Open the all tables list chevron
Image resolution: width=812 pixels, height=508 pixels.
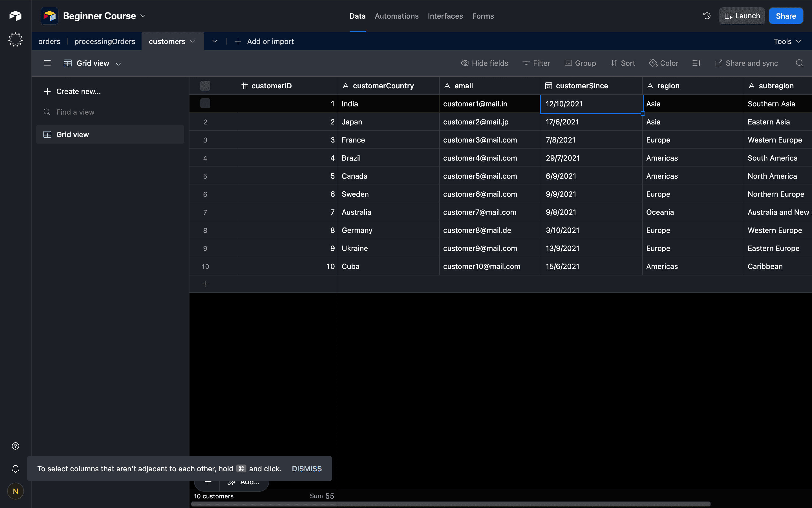pos(215,41)
